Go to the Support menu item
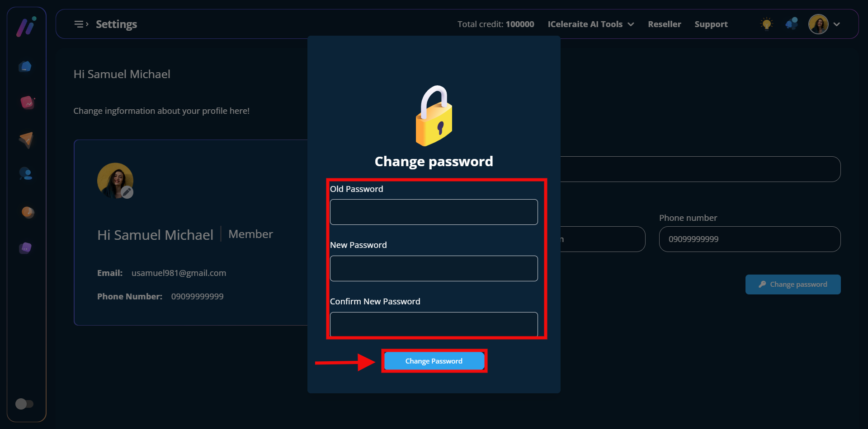868x429 pixels. [x=711, y=24]
